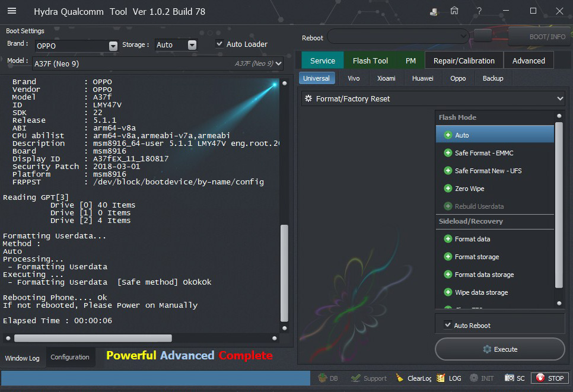Click the Display ID A37fEX_11_180817 line
Image resolution: width=573 pixels, height=392 pixels.
[90, 159]
